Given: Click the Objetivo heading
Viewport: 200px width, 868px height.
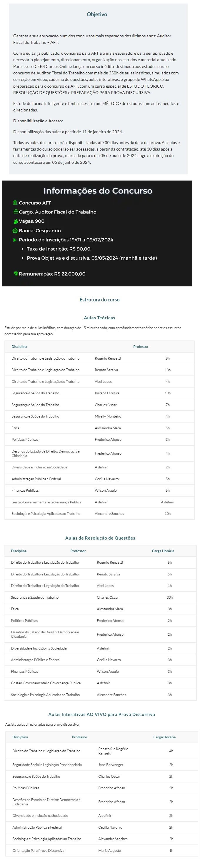Looking at the screenshot, I should [x=97, y=14].
